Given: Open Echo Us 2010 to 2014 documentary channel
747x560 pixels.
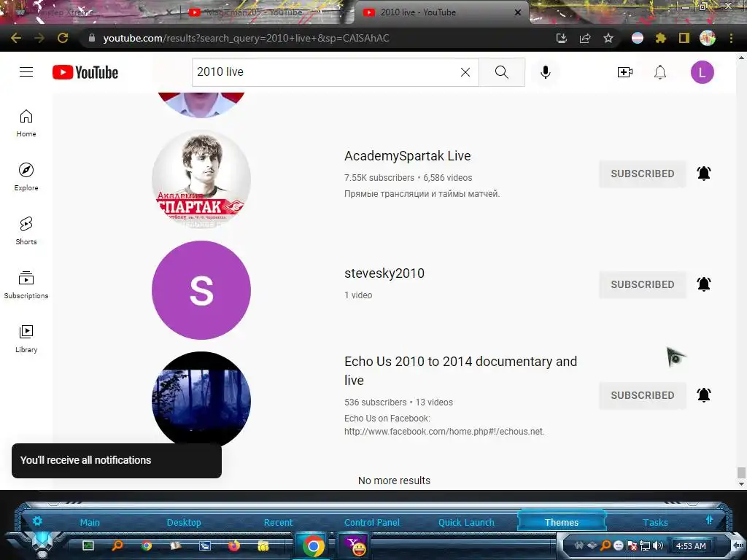Looking at the screenshot, I should 461,370.
